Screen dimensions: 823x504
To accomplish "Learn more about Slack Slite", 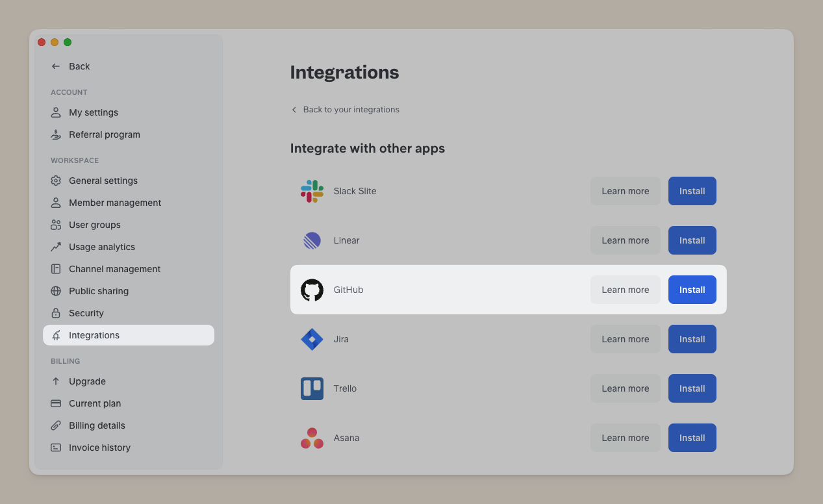I will [625, 191].
